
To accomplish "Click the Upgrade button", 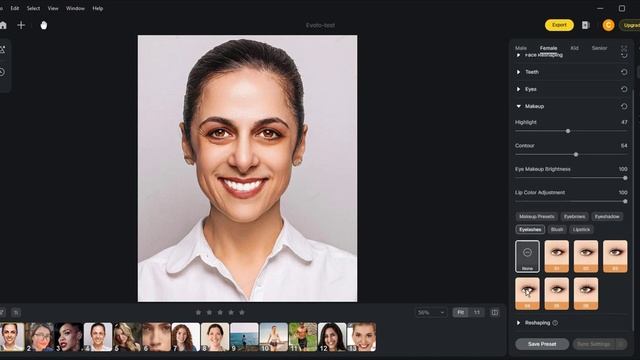I will tap(630, 25).
